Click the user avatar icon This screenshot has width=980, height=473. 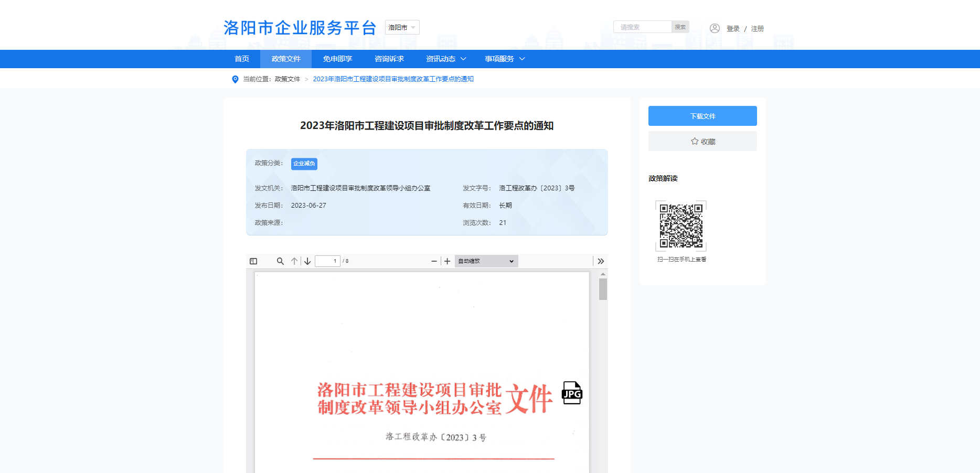[x=715, y=28]
